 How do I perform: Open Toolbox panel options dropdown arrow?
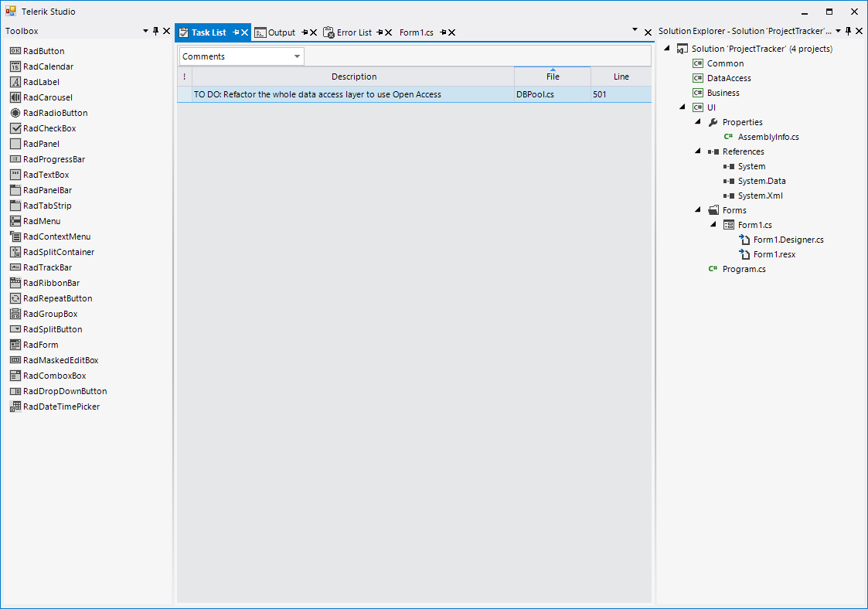pos(145,31)
